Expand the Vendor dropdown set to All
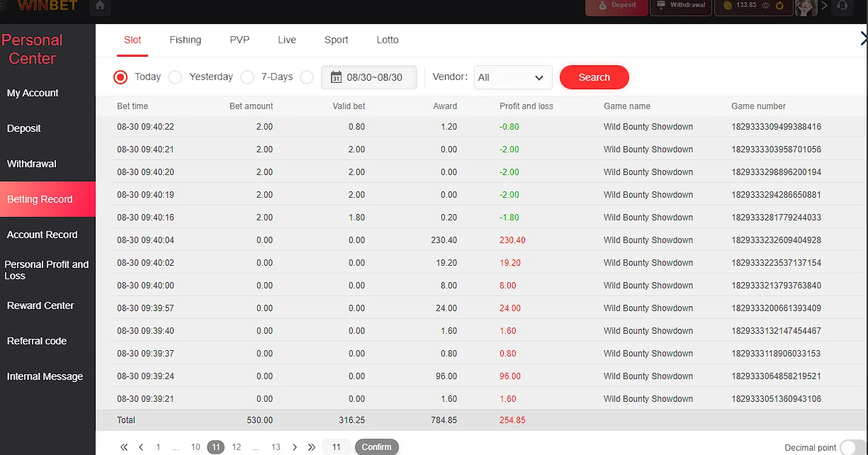The width and height of the screenshot is (868, 455). click(513, 77)
